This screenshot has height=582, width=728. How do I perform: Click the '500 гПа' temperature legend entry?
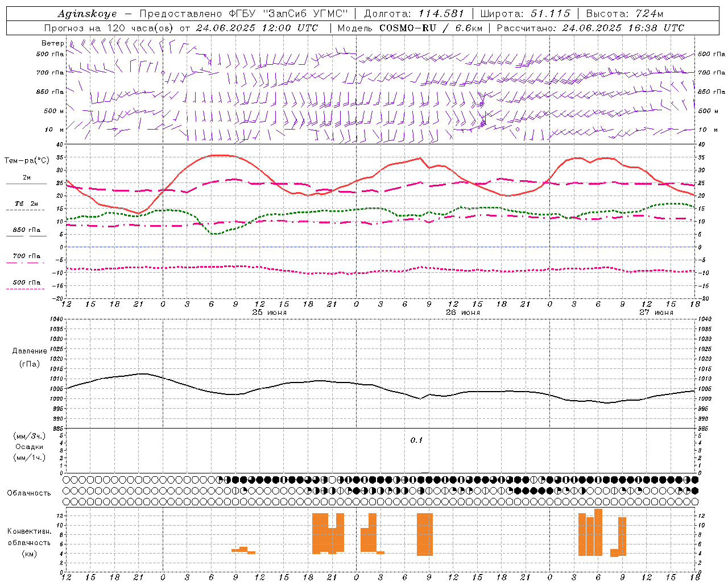tap(27, 282)
